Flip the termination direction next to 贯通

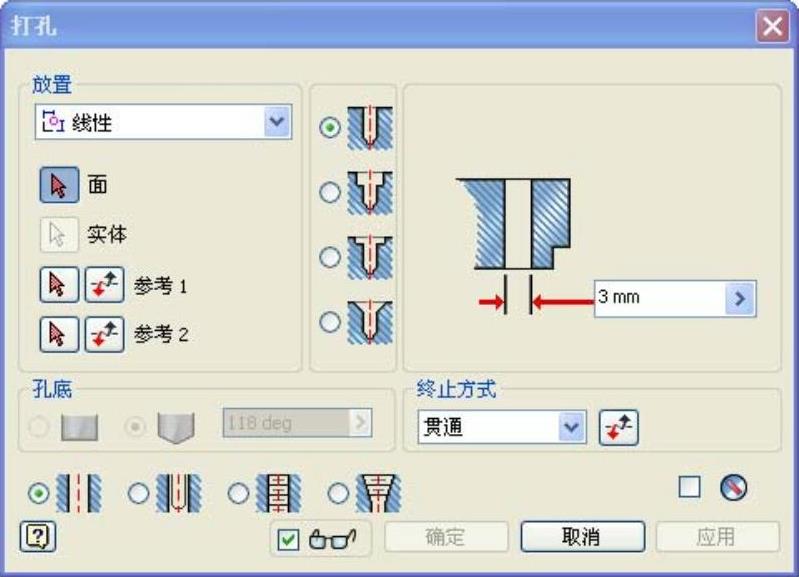(619, 427)
